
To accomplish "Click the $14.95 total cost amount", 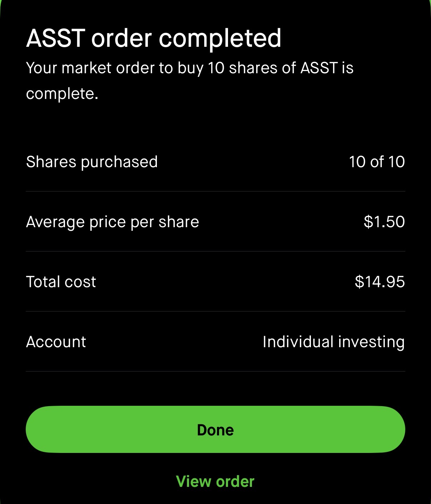I will coord(380,282).
